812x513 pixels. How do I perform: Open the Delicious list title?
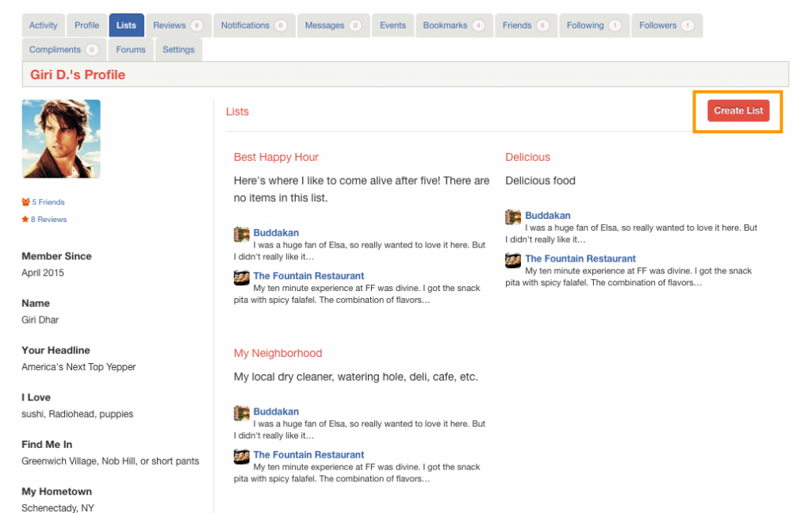pos(527,157)
